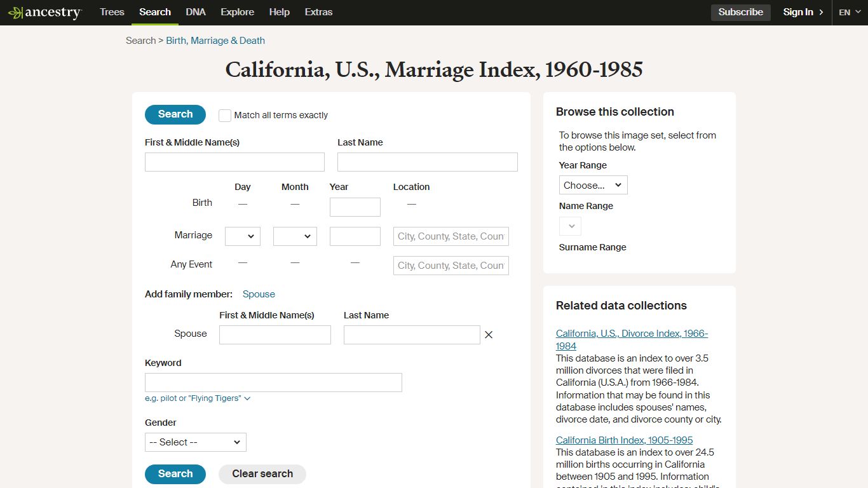The width and height of the screenshot is (868, 488).
Task: Open the Marriage Month dropdown
Action: [295, 236]
